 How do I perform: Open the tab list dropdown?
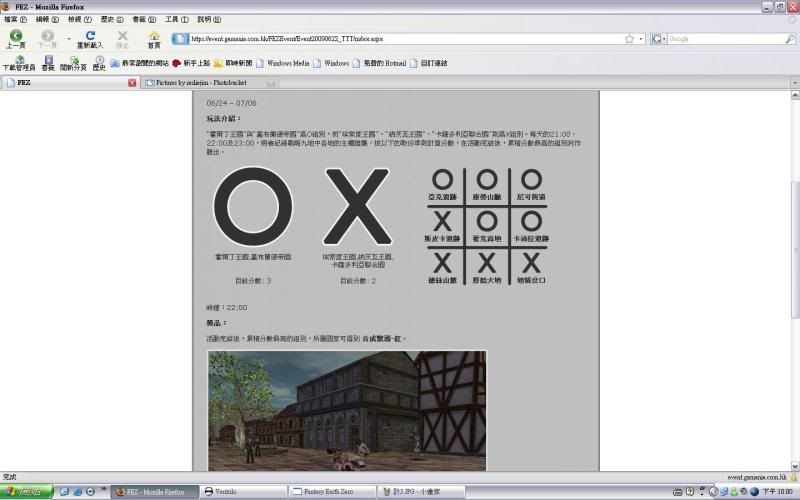click(794, 82)
